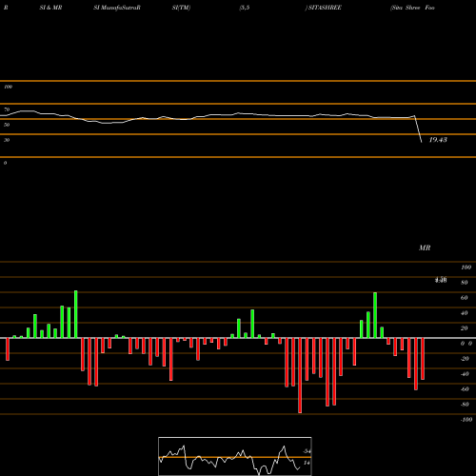The width and height of the screenshot is (476, 476).
Task: Click the RSI axis label 0
Action: click(5, 163)
